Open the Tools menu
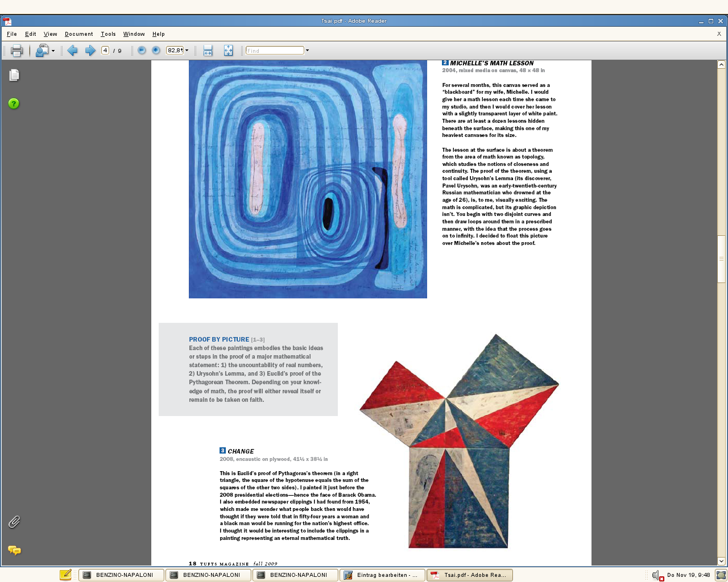 click(108, 34)
